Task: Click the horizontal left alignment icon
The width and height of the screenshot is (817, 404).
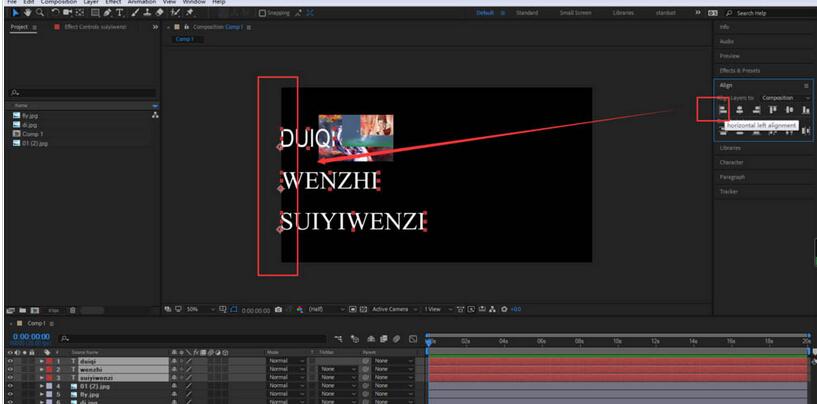Action: 723,110
